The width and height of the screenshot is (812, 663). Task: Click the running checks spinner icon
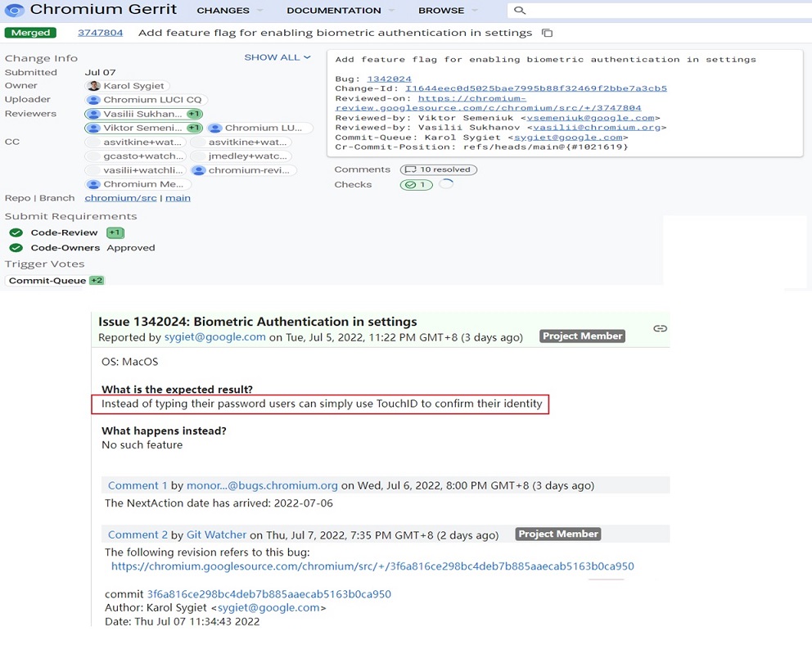[446, 184]
